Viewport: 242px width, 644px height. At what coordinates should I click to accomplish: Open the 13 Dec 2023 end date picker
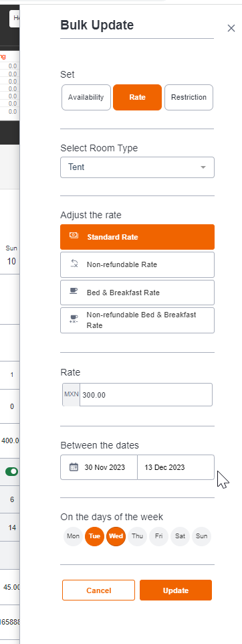(x=176, y=467)
